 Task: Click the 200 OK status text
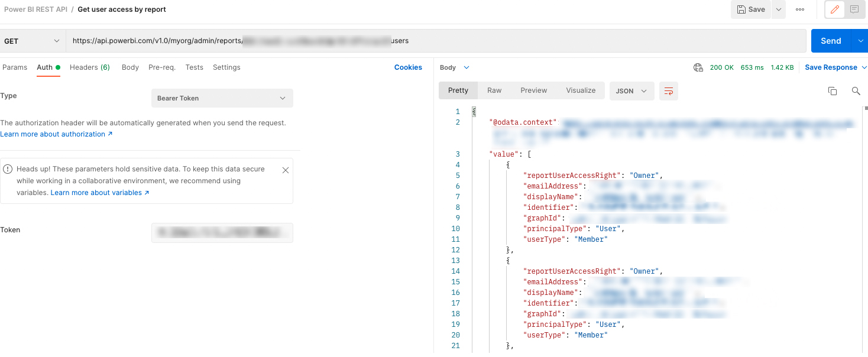point(721,67)
